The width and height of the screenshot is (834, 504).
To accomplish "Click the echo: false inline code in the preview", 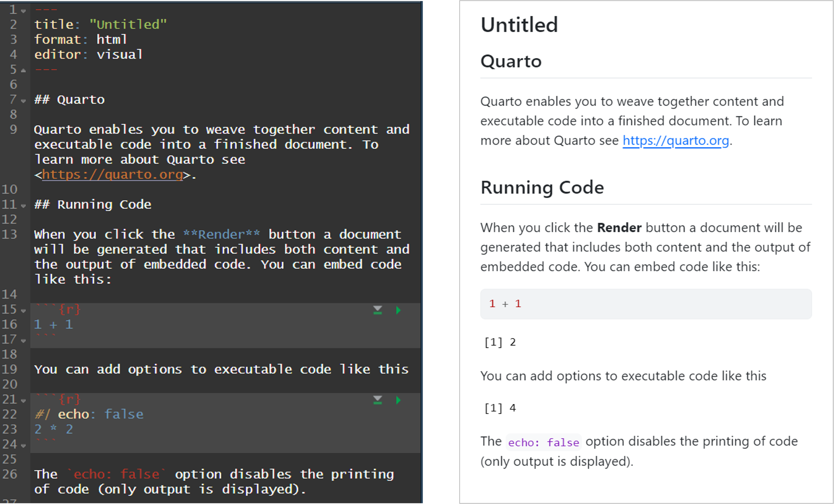I will (x=543, y=442).
